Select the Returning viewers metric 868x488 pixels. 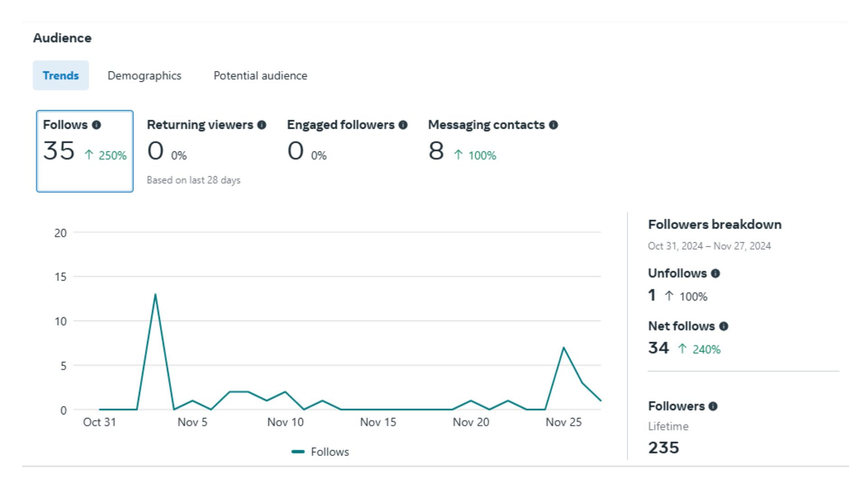coord(207,151)
